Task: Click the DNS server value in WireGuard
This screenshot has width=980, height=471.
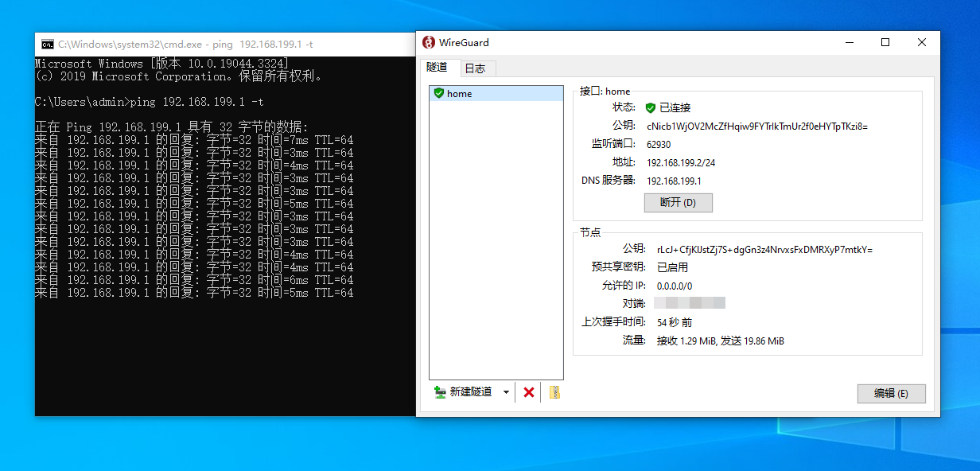Action: pos(674,181)
